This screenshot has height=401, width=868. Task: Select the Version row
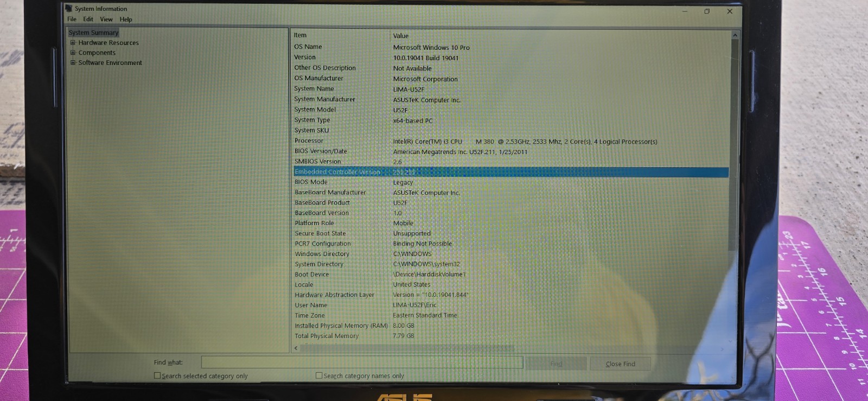pyautogui.click(x=510, y=58)
